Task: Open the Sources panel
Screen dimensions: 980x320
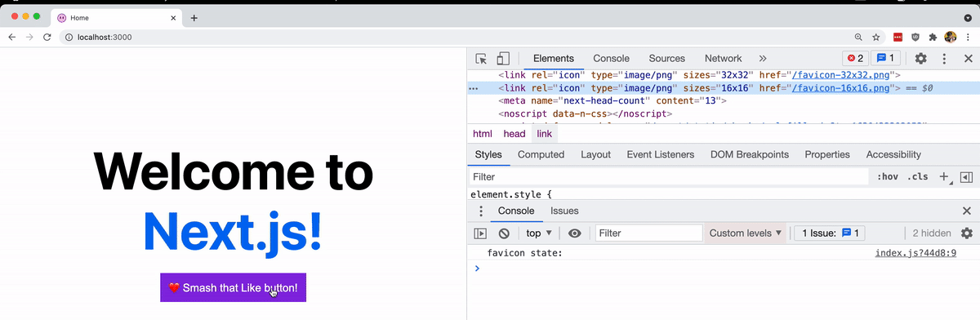Action: click(667, 59)
